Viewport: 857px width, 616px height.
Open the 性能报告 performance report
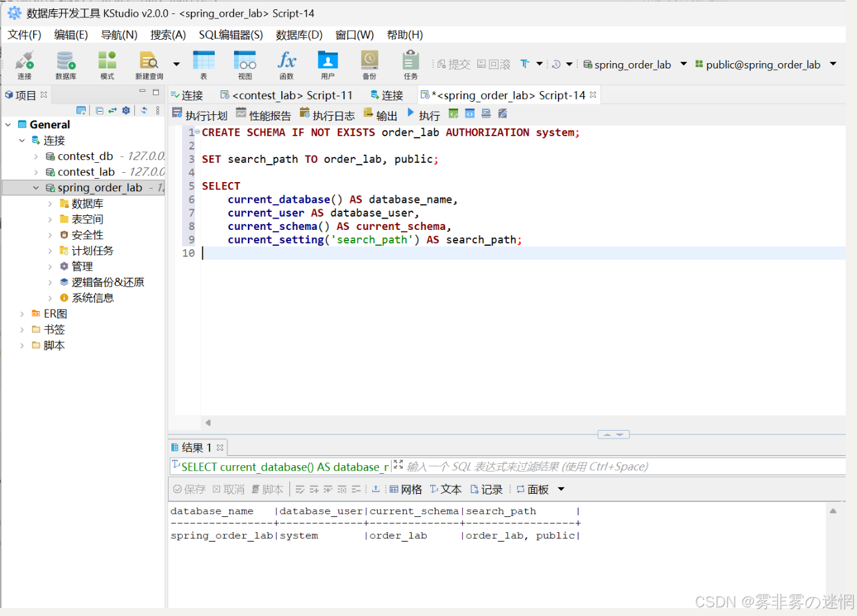pos(263,115)
